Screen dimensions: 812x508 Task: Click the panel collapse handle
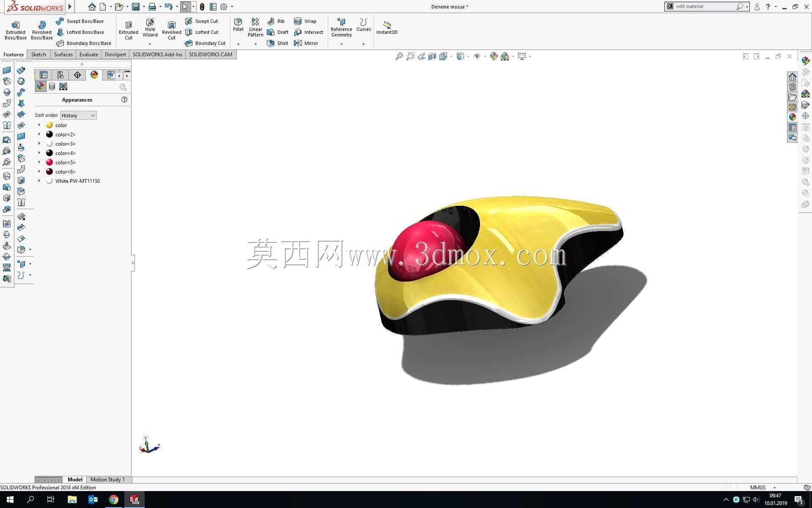(133, 263)
